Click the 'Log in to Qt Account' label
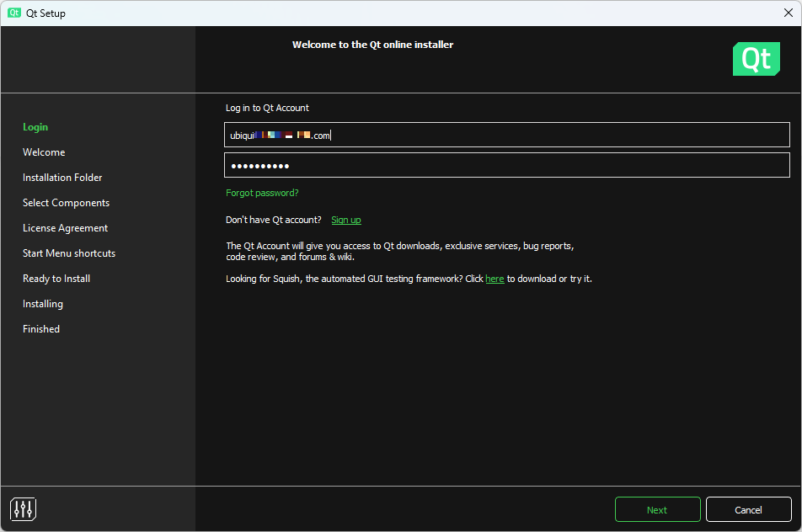Image resolution: width=802 pixels, height=532 pixels. point(267,108)
